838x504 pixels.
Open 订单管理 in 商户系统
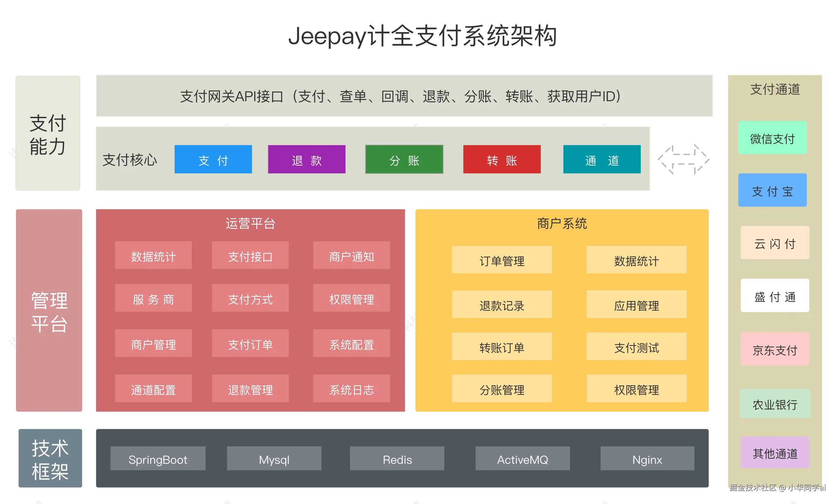pos(501,260)
